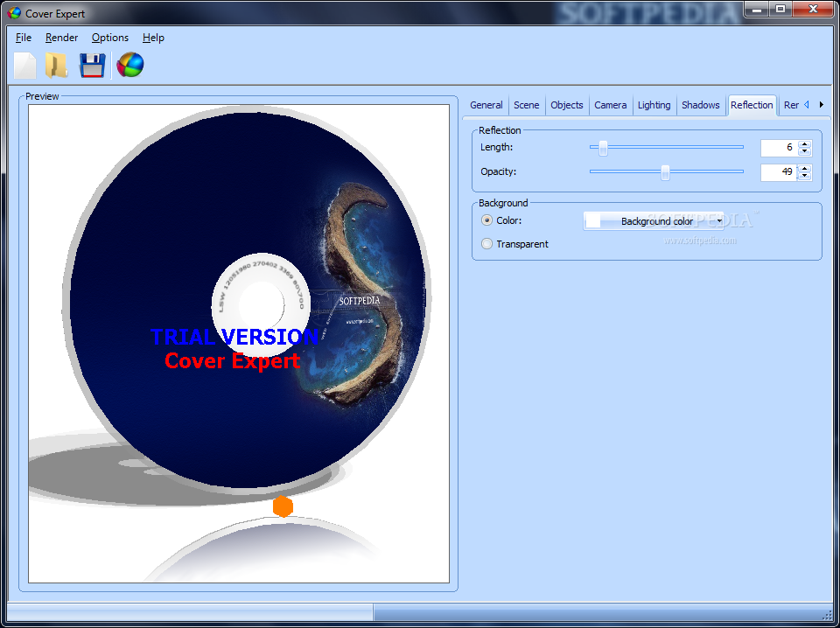840x628 pixels.
Task: Click the white swatch in Background color
Action: (x=593, y=221)
